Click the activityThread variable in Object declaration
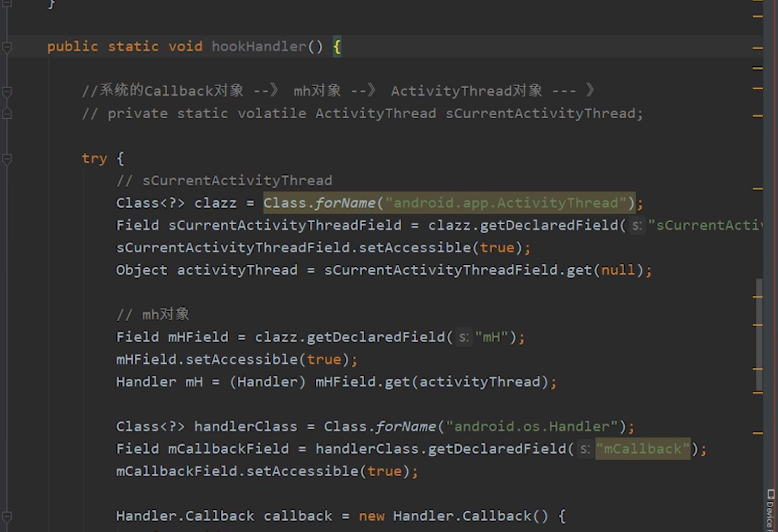This screenshot has height=532, width=778. pos(237,270)
